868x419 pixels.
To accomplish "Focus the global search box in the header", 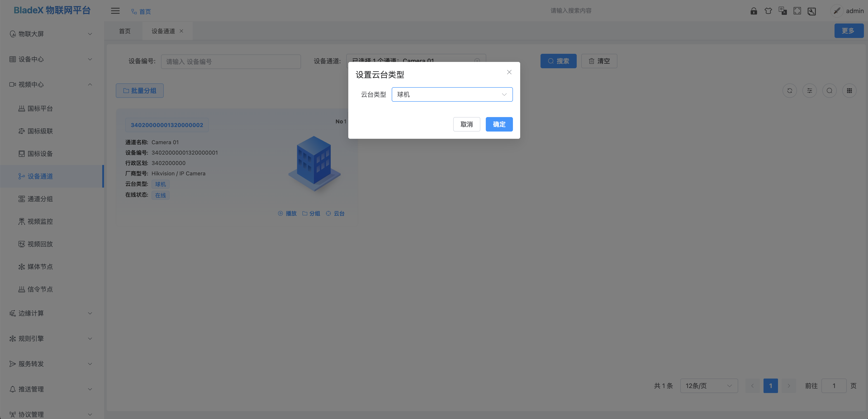I will tap(571, 11).
